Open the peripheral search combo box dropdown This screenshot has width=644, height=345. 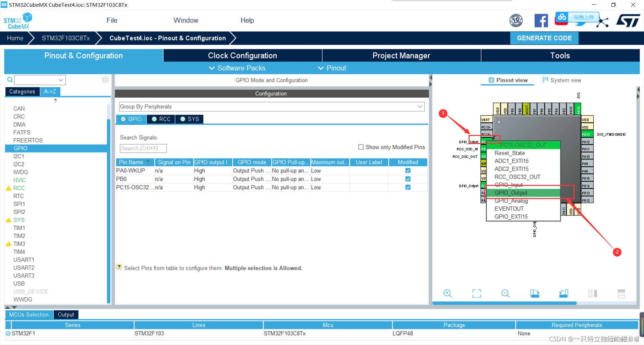point(61,80)
